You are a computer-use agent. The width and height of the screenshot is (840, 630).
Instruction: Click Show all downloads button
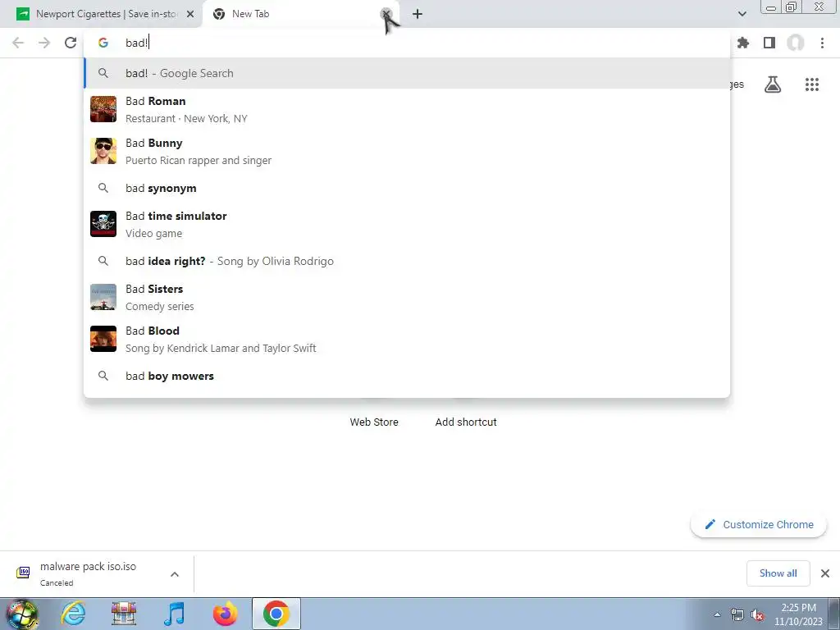point(778,573)
